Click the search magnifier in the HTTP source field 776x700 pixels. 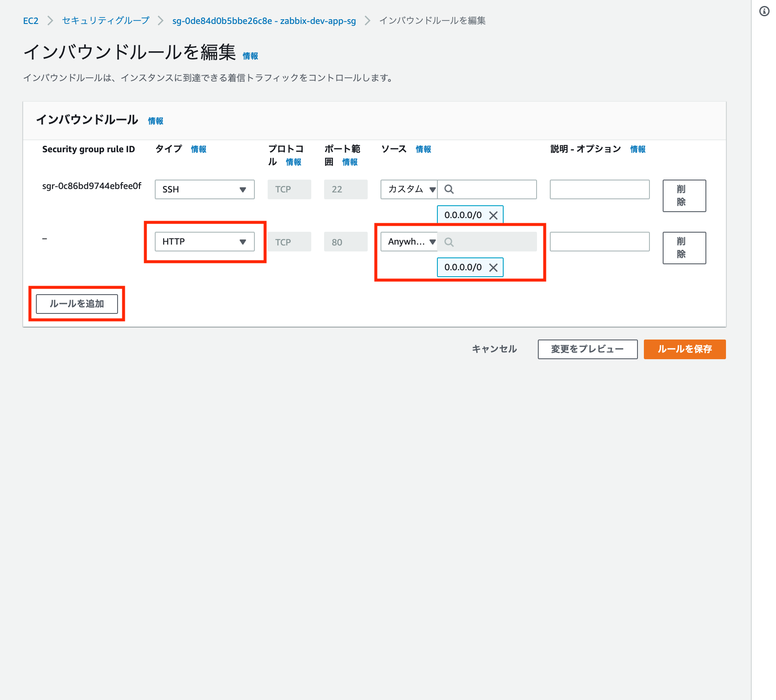pos(449,242)
